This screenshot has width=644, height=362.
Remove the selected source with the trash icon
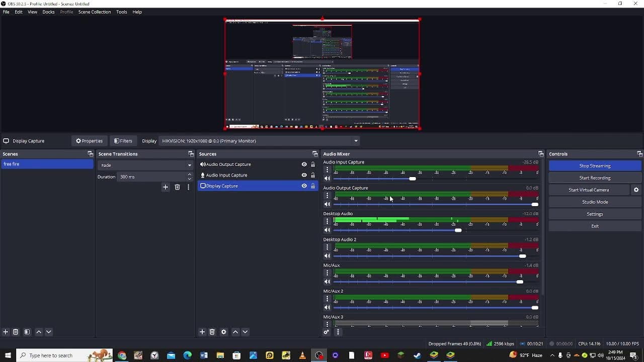pos(212,332)
